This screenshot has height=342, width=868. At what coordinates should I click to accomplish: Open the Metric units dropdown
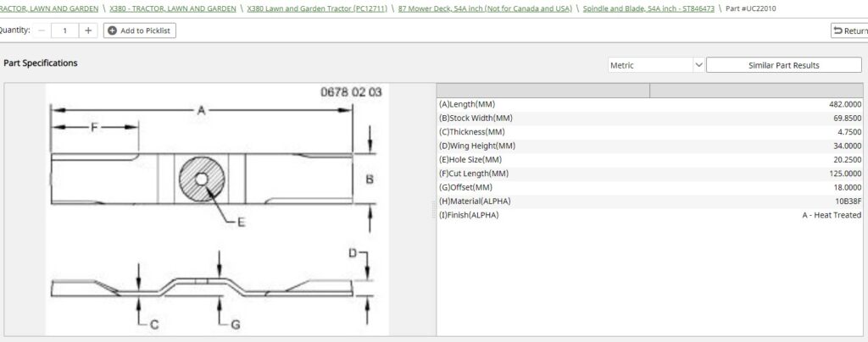tap(656, 65)
